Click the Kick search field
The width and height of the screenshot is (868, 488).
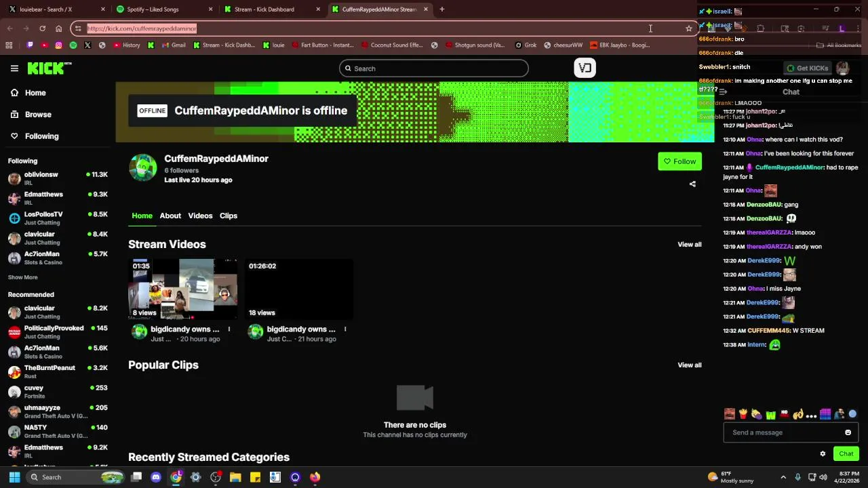(x=434, y=68)
